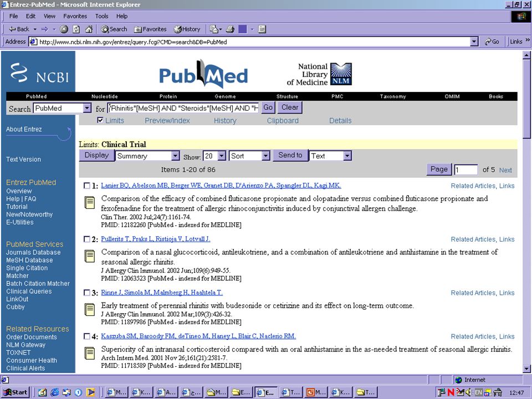Screen dimensions: 532x399
Task: Open the Help menu
Action: point(122,16)
